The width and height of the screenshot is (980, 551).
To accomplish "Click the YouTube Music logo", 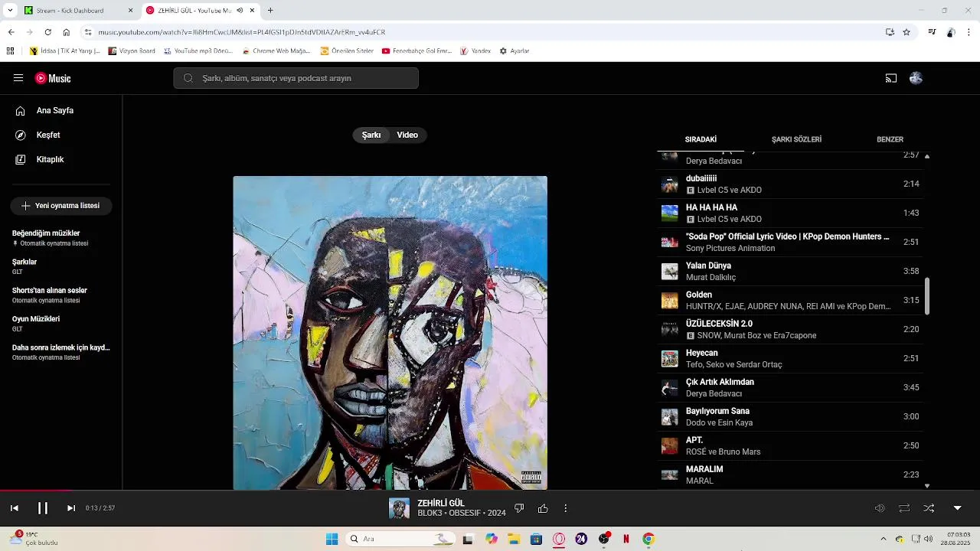I will [53, 78].
